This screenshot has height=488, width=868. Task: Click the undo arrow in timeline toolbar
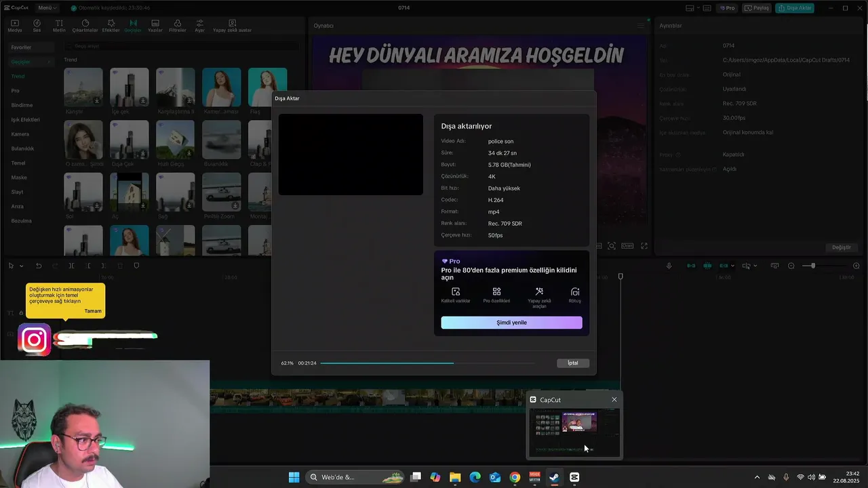[x=39, y=266]
